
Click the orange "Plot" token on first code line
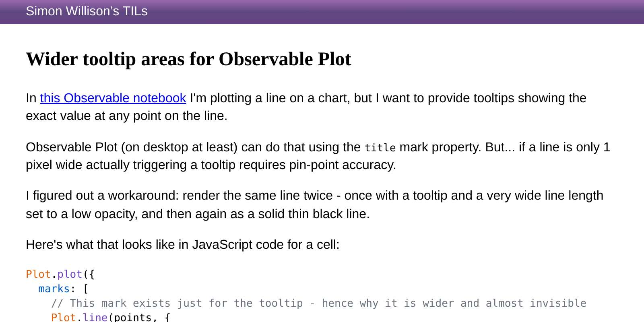[x=38, y=274]
